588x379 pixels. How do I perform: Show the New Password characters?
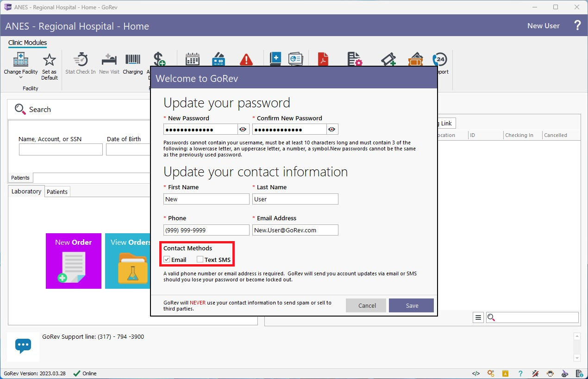click(243, 129)
